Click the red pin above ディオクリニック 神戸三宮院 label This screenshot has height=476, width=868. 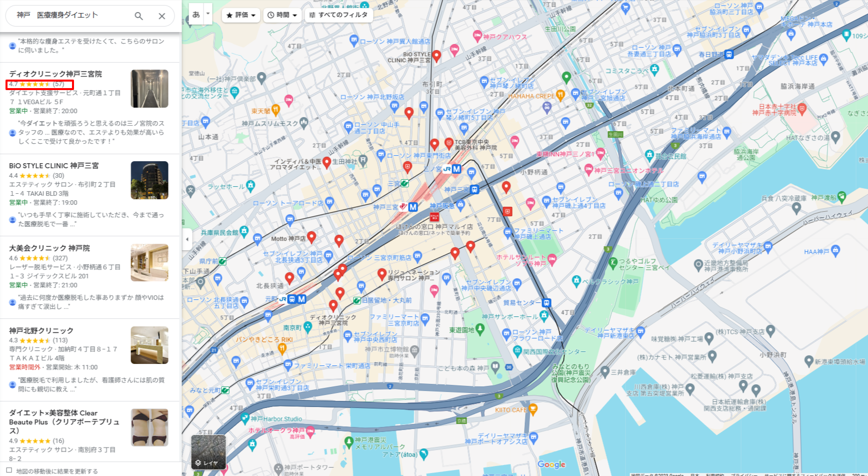coord(333,305)
